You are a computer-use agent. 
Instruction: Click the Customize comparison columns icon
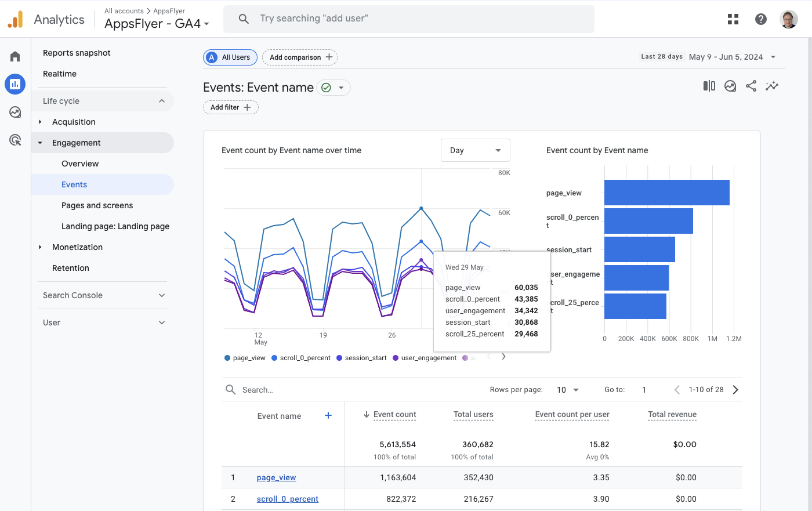tap(709, 86)
